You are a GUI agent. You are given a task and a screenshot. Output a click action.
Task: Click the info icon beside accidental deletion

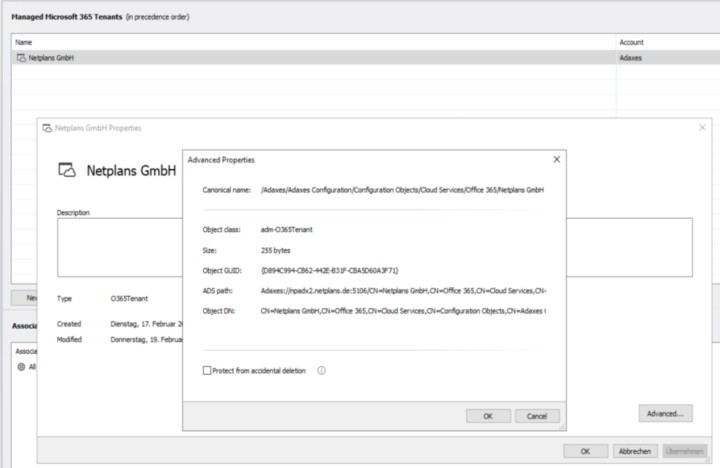(321, 370)
